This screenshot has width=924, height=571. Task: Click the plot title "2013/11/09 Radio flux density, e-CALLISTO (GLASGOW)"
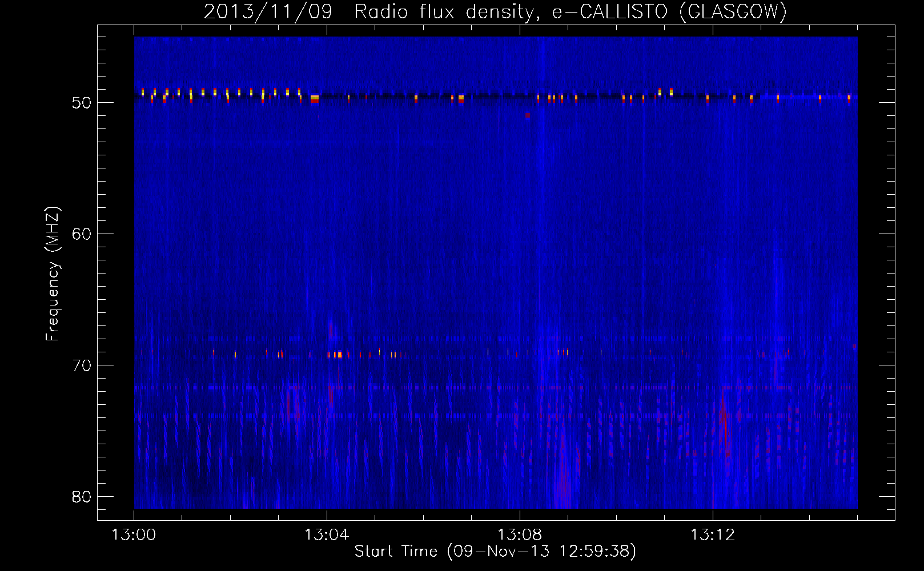(495, 11)
